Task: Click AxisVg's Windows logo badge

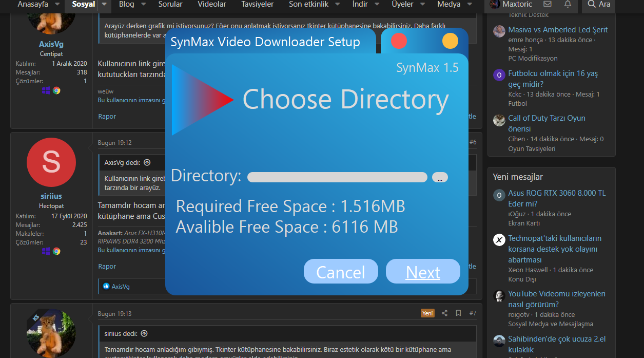Action: (x=46, y=90)
